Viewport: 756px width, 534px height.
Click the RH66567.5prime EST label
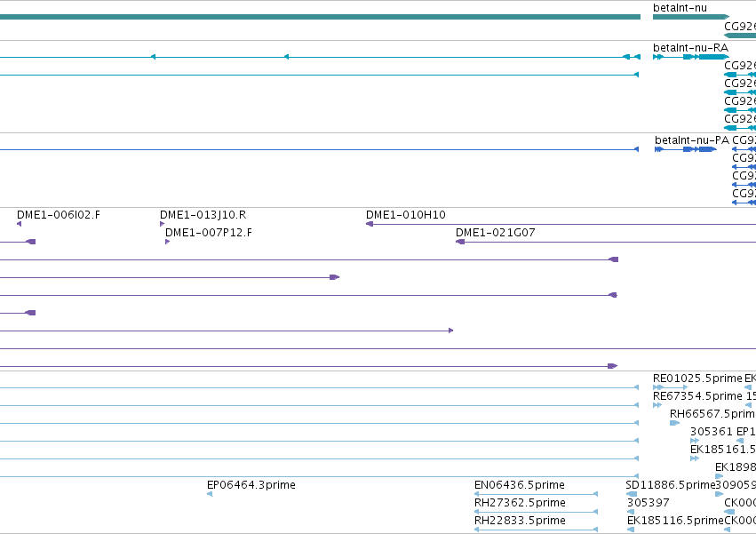click(712, 414)
